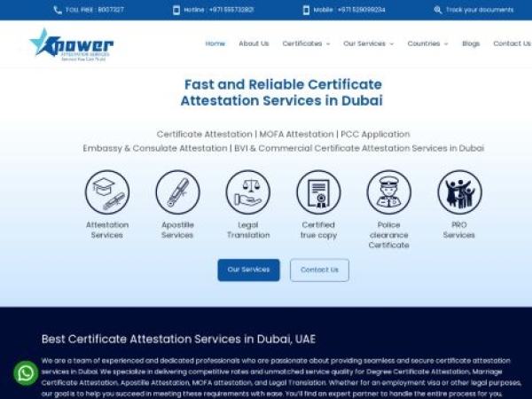Click the Attestation Services label
The width and height of the screenshot is (532, 399).
[x=107, y=230]
